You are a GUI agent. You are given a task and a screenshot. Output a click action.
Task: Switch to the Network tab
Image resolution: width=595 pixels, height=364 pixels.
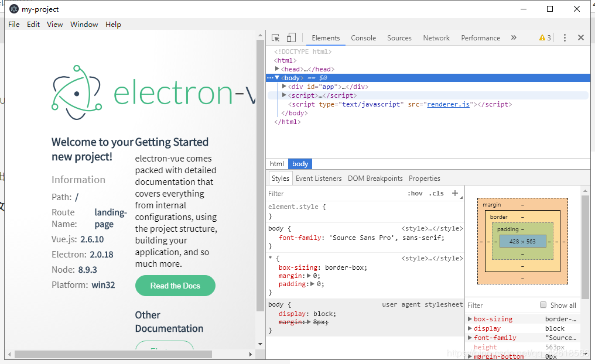click(x=436, y=38)
